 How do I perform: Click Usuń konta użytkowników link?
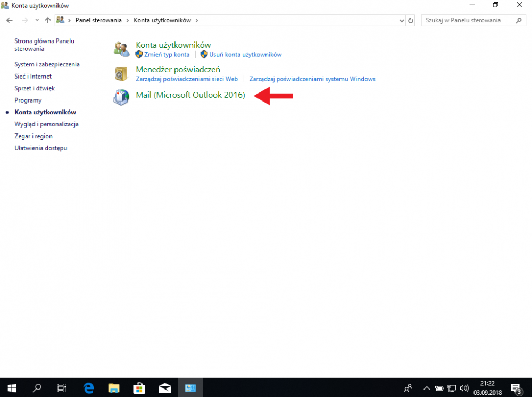tap(245, 55)
